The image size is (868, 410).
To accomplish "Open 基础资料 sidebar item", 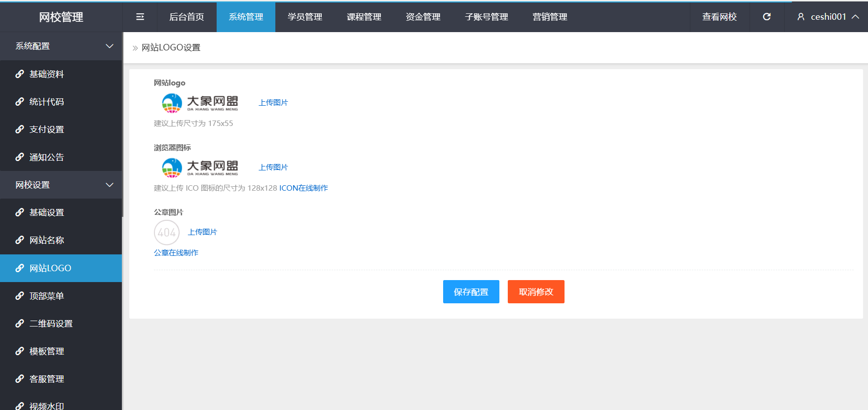I will [61, 74].
